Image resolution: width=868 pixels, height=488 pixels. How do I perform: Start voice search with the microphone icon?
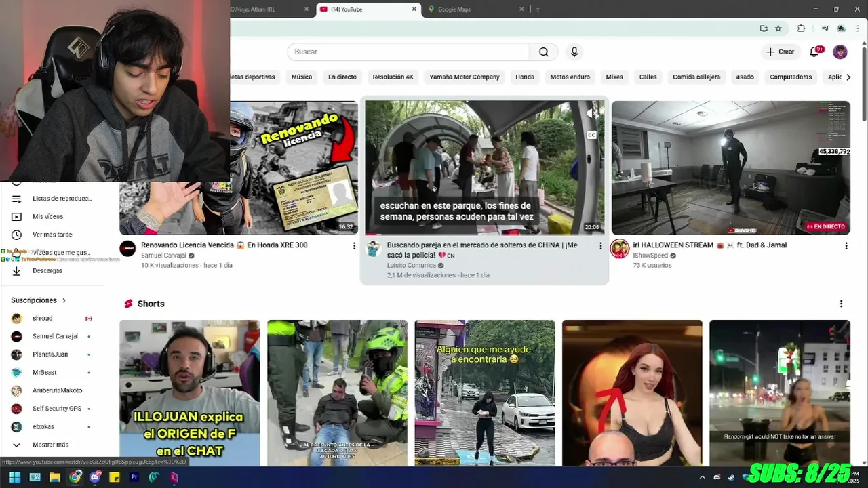coord(574,52)
